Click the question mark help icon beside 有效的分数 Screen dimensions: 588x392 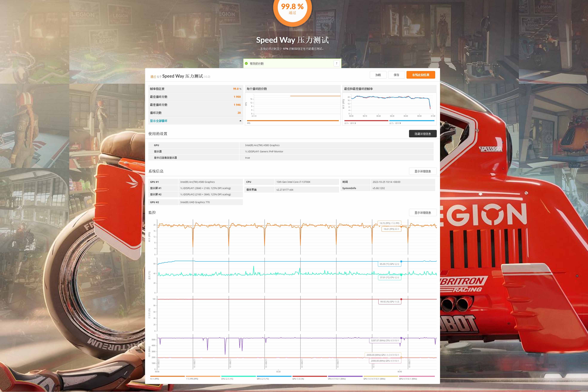pyautogui.click(x=336, y=63)
